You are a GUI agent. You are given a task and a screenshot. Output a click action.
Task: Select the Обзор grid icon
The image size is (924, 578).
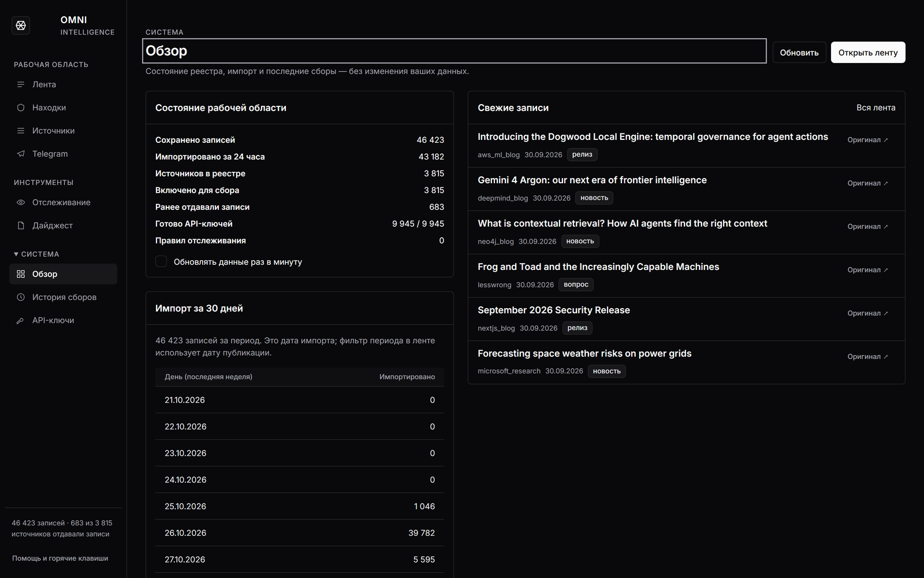21,274
